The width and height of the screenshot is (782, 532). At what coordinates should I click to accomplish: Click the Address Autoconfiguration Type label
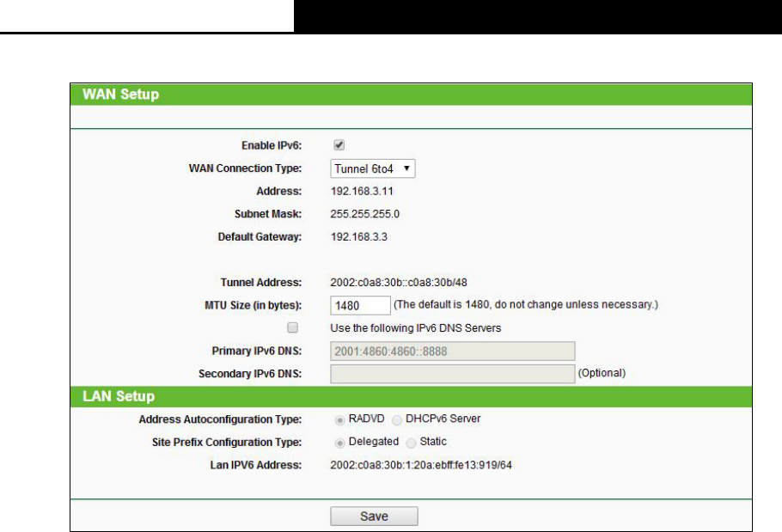coord(221,419)
